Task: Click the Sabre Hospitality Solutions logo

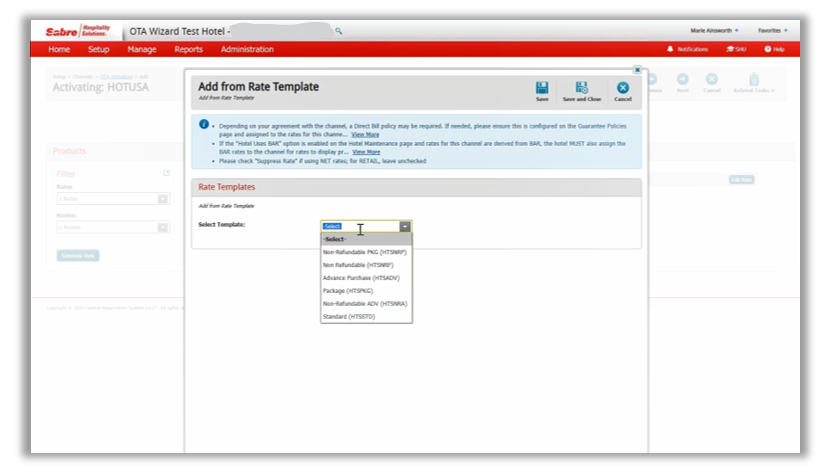Action: pos(78,31)
